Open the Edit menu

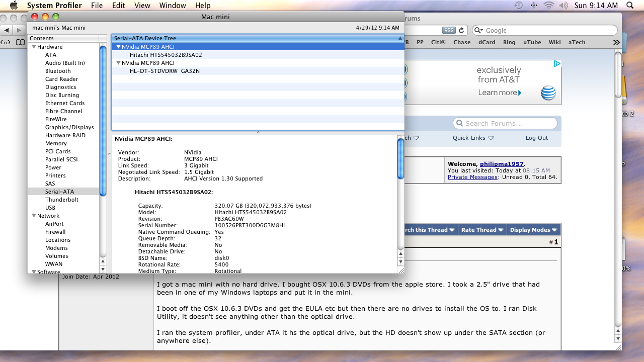coord(119,6)
